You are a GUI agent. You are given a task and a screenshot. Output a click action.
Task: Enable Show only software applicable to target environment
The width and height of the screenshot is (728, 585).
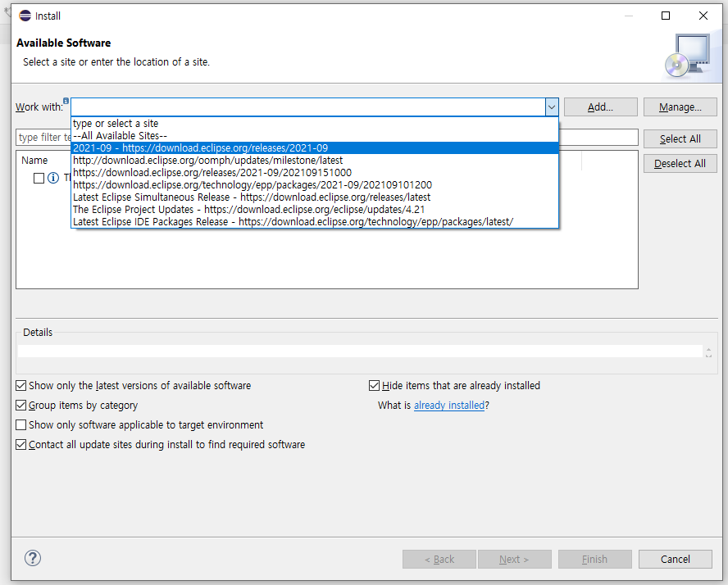20,424
